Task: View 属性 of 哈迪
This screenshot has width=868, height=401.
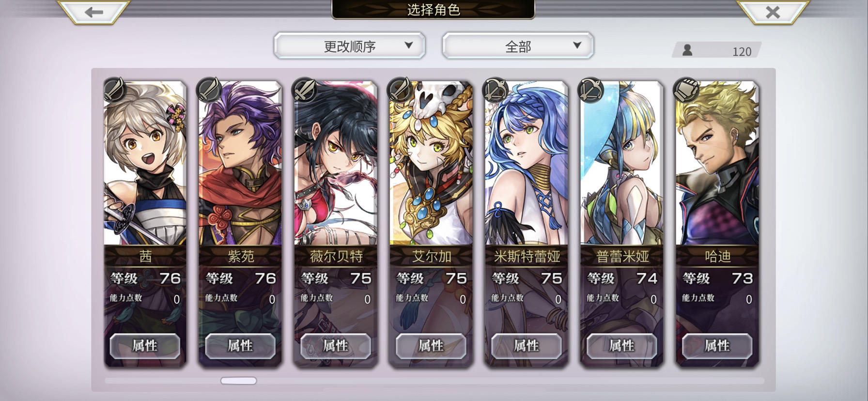Action: pyautogui.click(x=717, y=346)
